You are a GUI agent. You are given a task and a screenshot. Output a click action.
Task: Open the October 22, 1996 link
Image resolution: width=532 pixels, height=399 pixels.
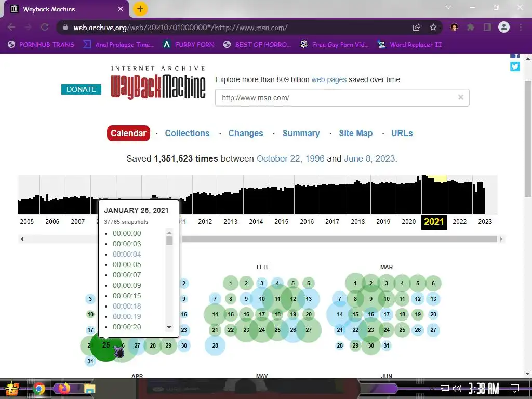click(290, 158)
